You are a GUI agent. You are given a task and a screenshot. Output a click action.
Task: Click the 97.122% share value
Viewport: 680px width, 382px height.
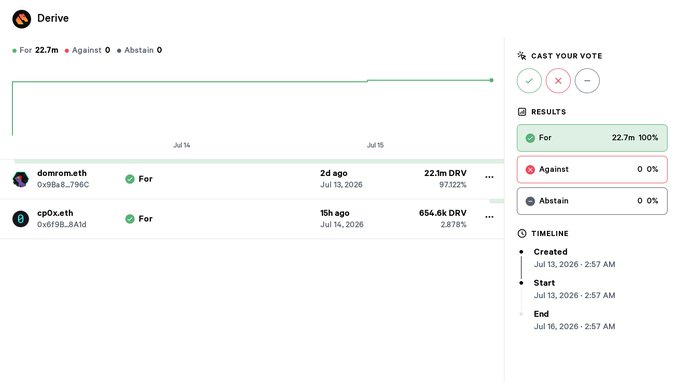pos(453,185)
